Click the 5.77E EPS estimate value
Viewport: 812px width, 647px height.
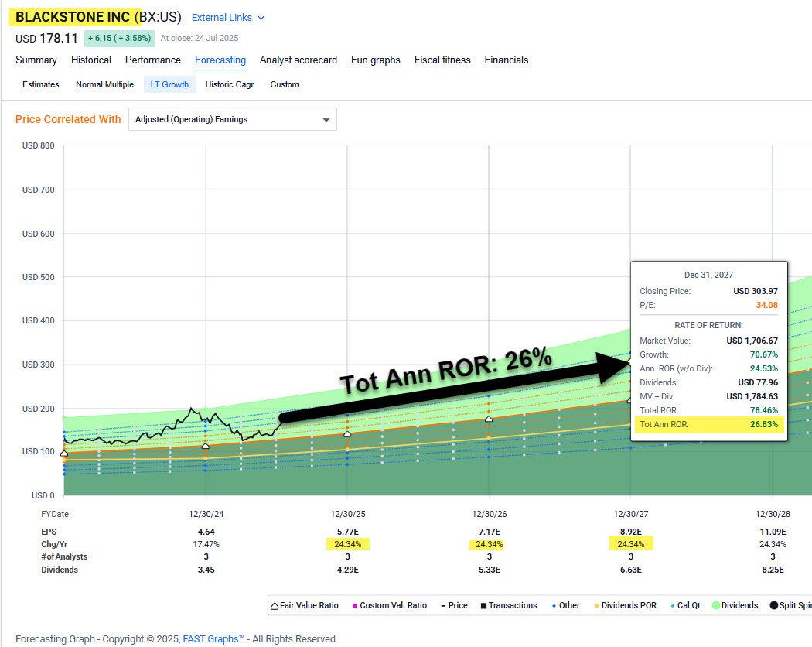tap(347, 532)
